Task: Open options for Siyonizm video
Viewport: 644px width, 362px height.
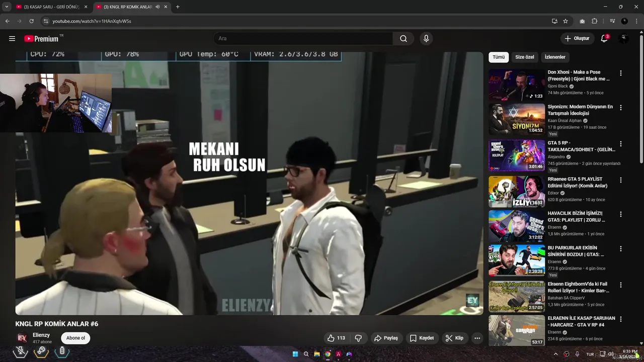Action: 620,108
